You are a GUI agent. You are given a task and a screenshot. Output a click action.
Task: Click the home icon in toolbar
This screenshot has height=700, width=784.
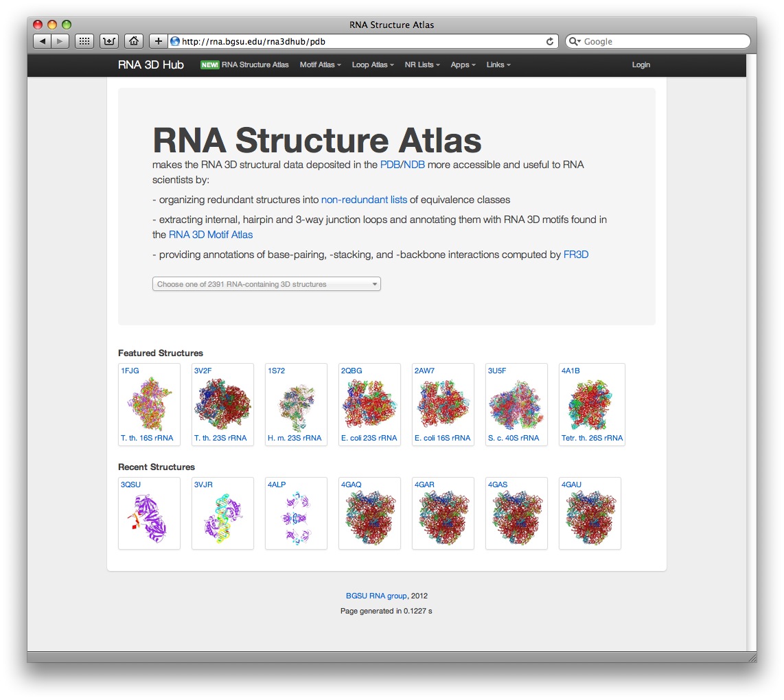pos(134,41)
